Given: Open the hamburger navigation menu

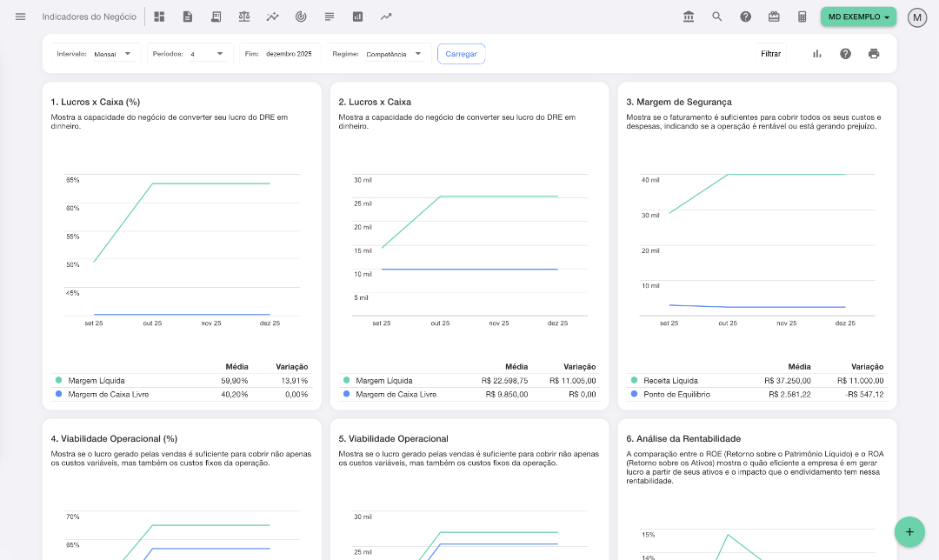Looking at the screenshot, I should 21,17.
